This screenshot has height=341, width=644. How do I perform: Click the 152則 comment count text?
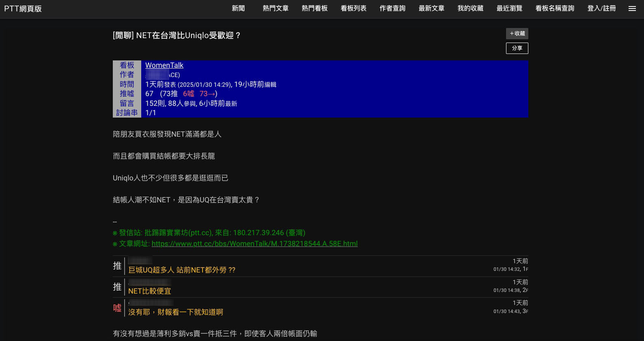click(x=155, y=103)
